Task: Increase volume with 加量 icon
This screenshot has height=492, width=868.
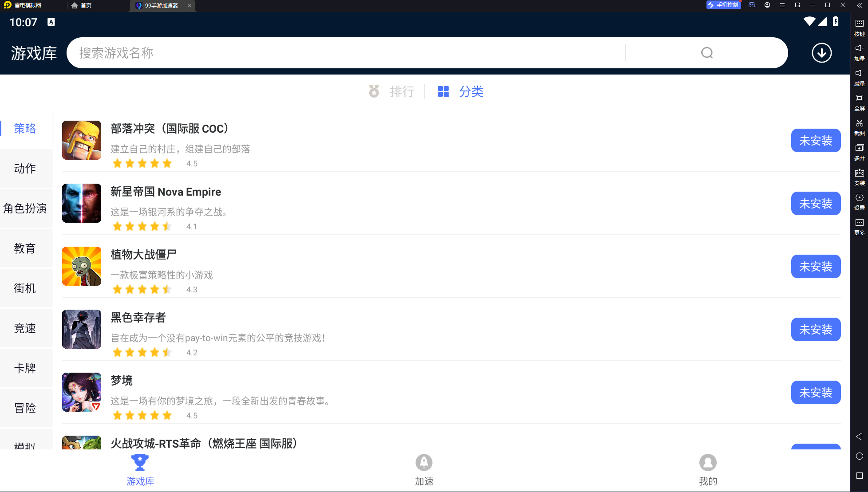Action: (860, 52)
